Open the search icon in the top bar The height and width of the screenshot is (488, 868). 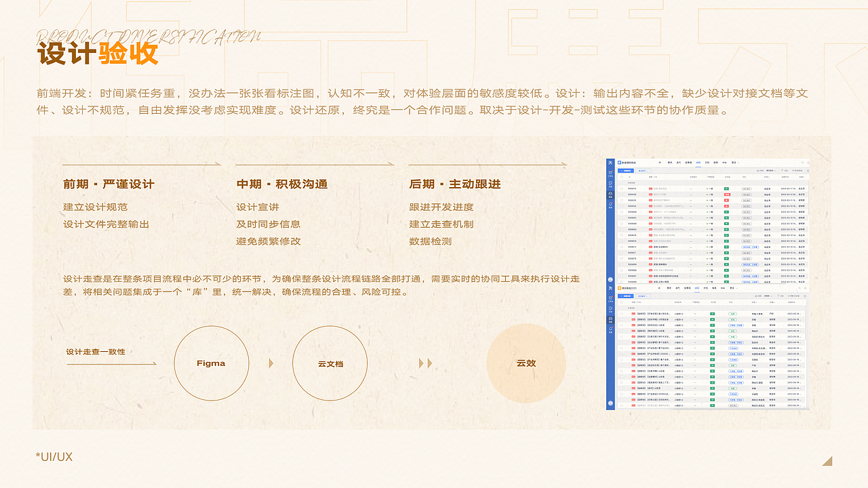point(803,163)
